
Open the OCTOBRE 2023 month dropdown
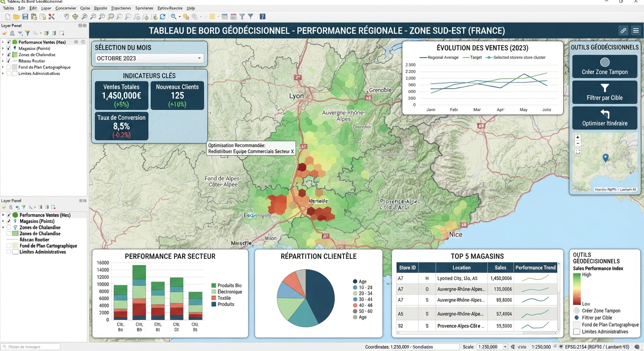(150, 58)
